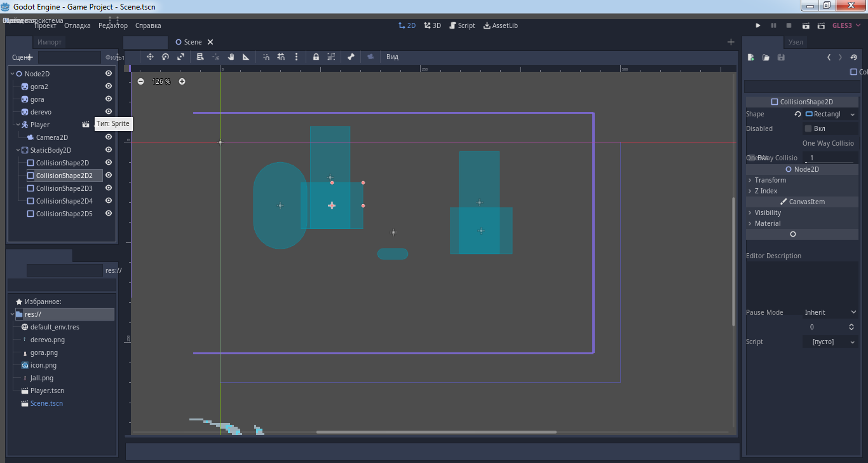Screen dimensions: 868x463
Task: Open the snapping options via three-dot icon
Action: [296, 57]
